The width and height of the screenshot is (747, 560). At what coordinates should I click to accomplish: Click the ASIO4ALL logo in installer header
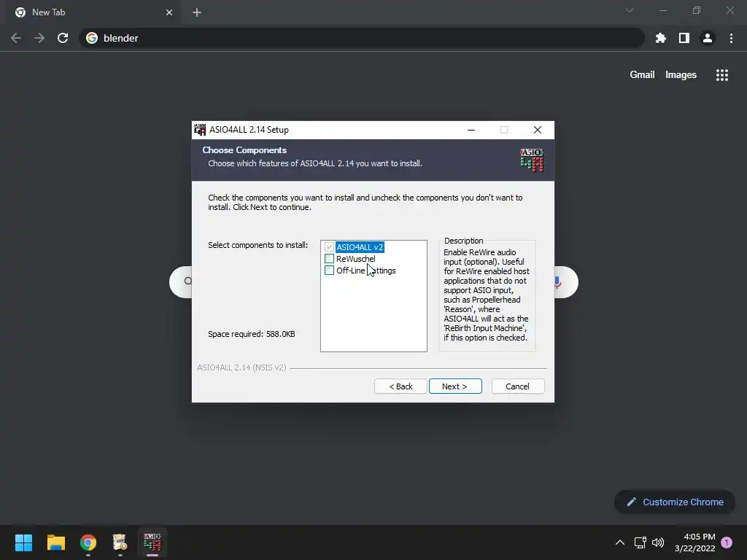pyautogui.click(x=532, y=160)
